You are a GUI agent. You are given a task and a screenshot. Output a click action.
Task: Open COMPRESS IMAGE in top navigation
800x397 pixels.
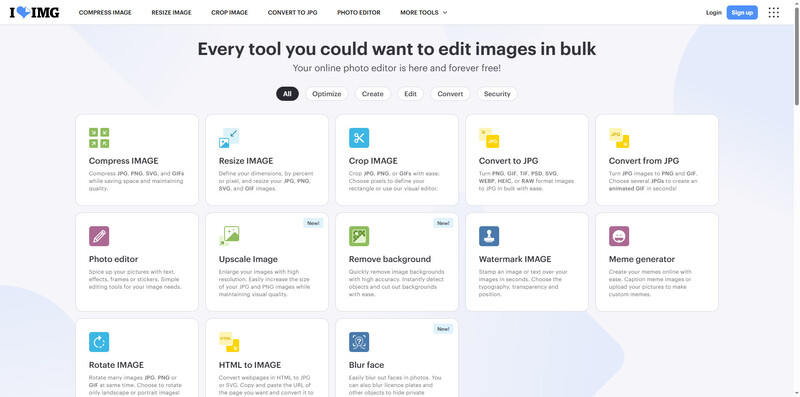105,13
